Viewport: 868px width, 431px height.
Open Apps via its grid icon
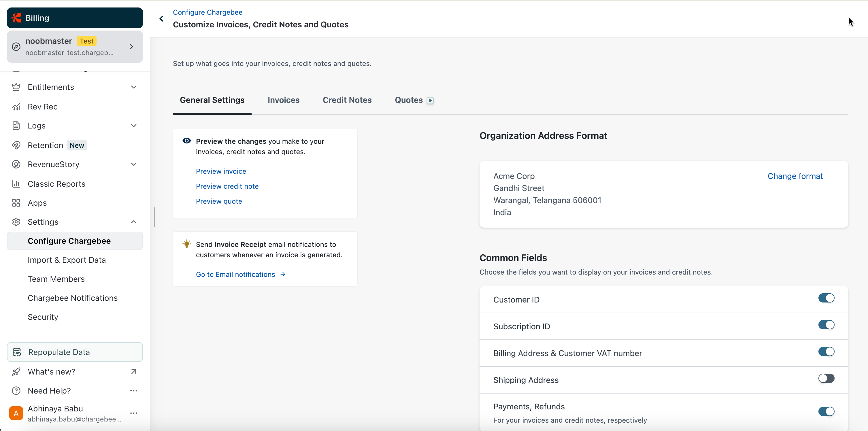pyautogui.click(x=16, y=203)
